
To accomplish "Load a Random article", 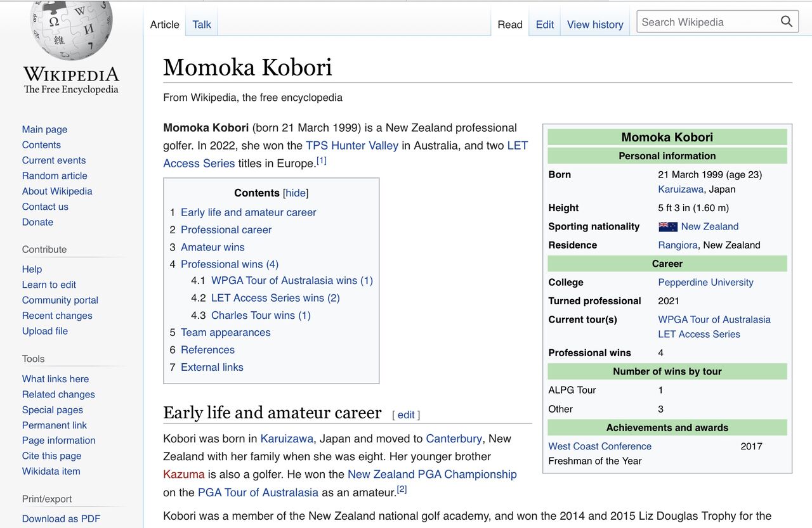I will point(55,176).
